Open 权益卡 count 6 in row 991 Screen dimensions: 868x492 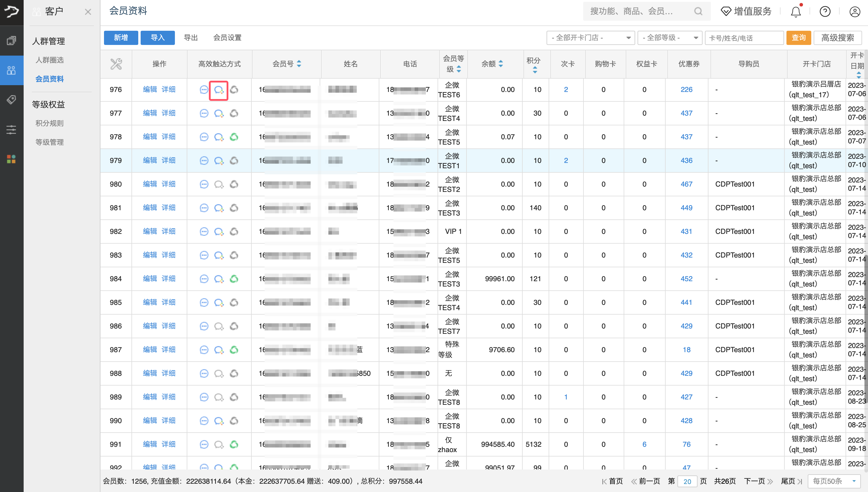click(x=644, y=444)
